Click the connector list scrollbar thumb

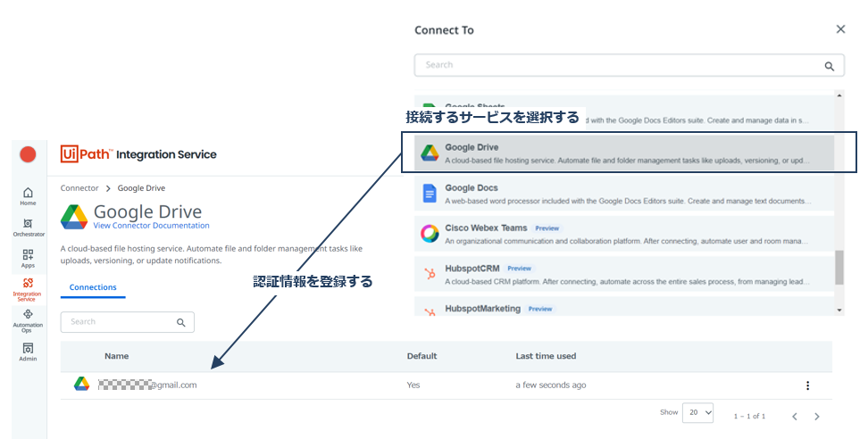[839, 268]
